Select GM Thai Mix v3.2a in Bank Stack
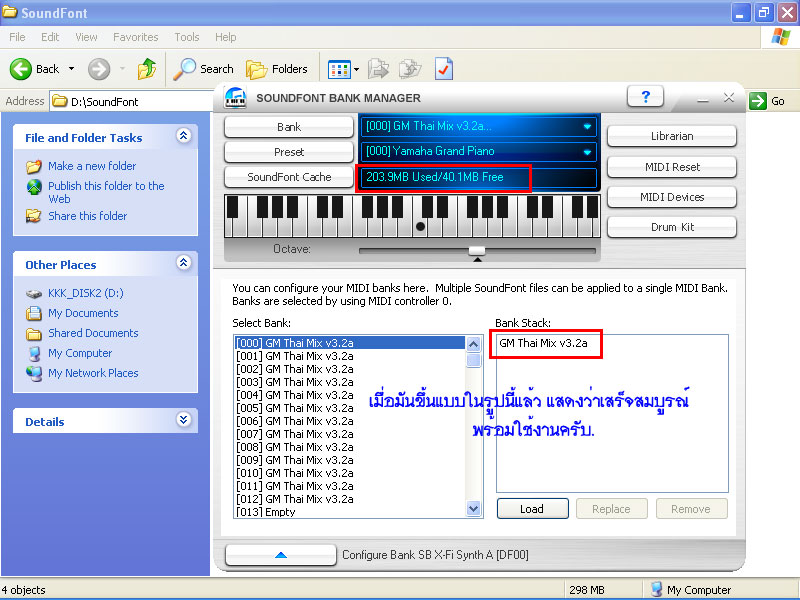The height and width of the screenshot is (600, 800). 543,343
